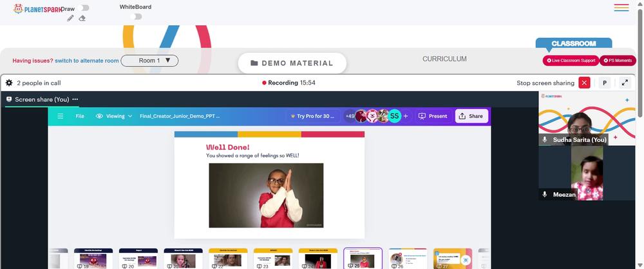Select slide thumbnail 22
This screenshot has height=269, width=644.
pos(228,259)
